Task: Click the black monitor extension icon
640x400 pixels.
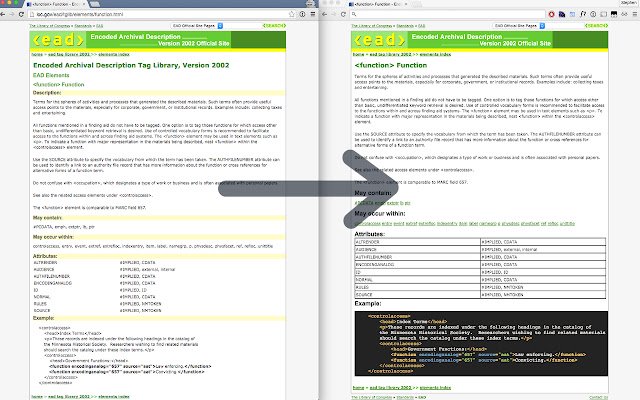Action: 614,14
